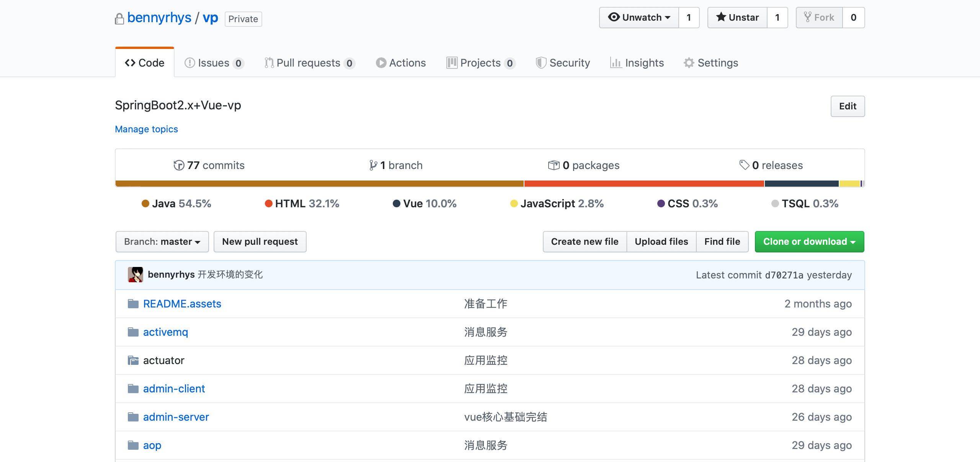Click Edit description button

[x=848, y=106]
